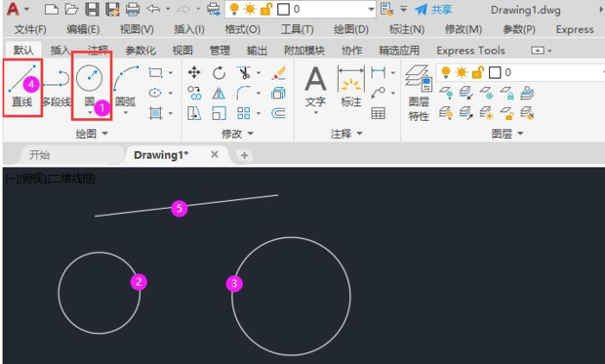Choose the Save As icon
This screenshot has width=605, height=364.
112,9
